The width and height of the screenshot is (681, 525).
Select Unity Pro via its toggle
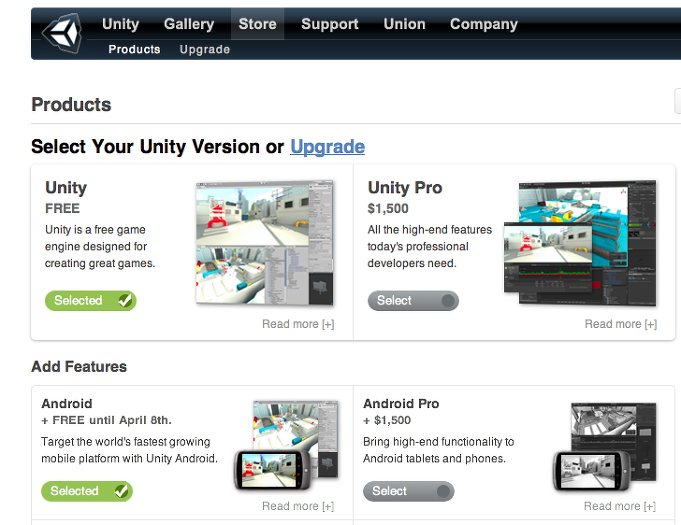[x=413, y=300]
